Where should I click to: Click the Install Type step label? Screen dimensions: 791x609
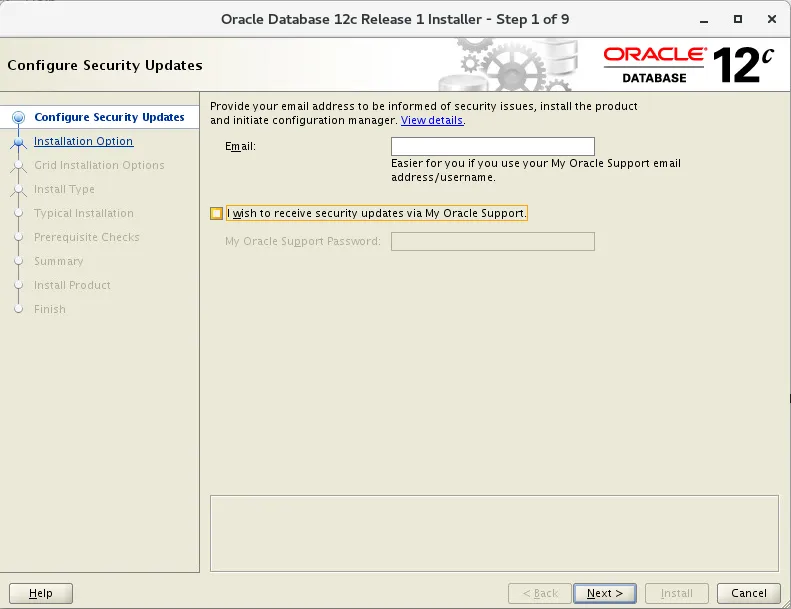(x=65, y=189)
